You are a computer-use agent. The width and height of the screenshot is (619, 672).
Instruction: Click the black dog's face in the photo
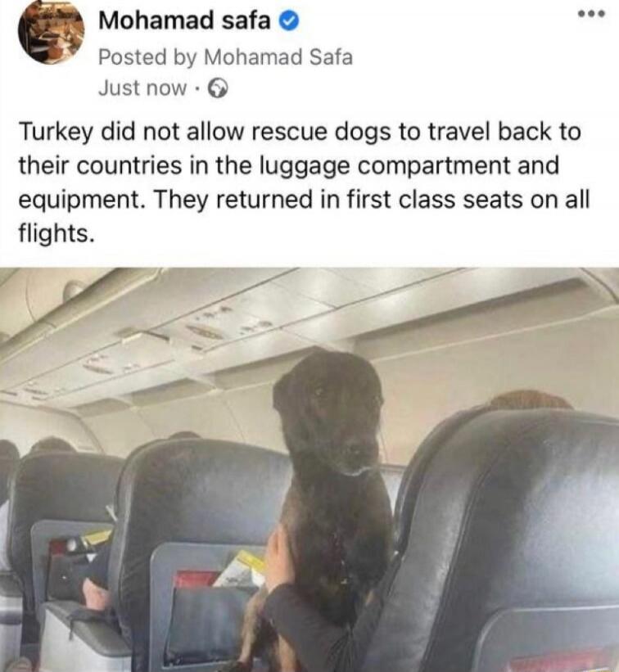click(x=330, y=412)
